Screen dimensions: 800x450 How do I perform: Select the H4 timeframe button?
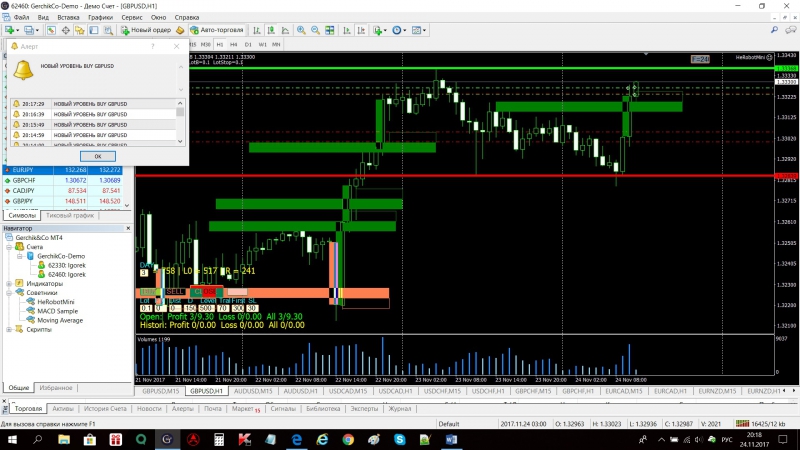point(234,44)
